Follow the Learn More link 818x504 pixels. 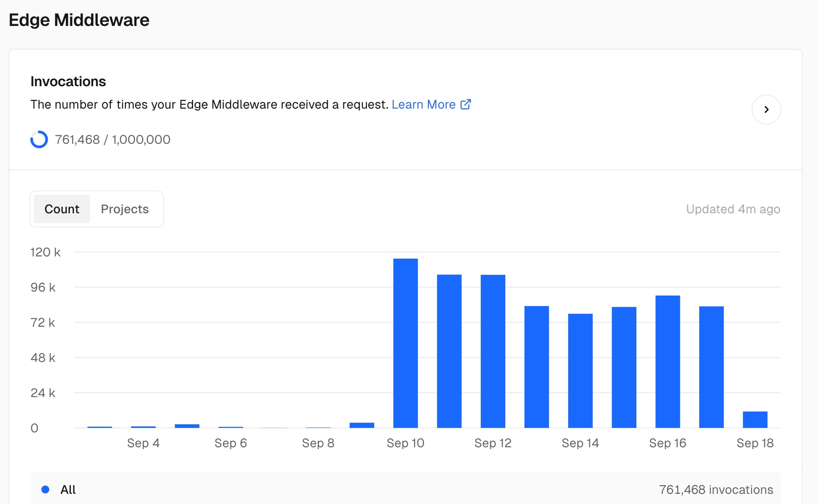point(424,105)
